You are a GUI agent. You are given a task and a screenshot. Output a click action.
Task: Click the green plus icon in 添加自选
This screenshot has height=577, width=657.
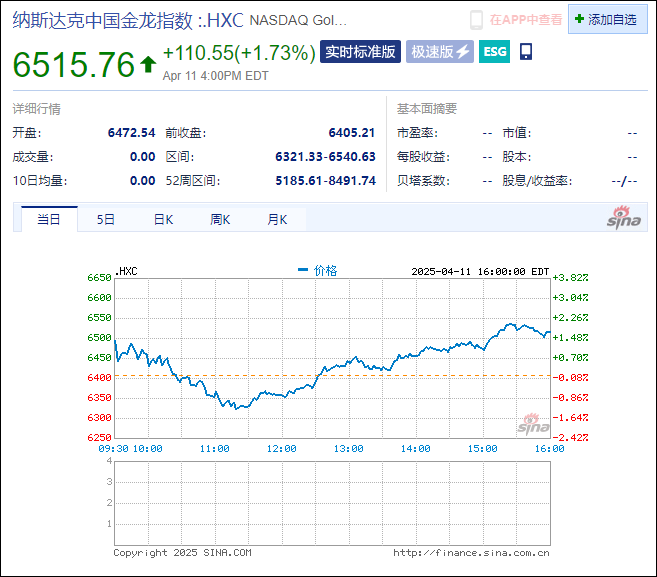point(579,19)
